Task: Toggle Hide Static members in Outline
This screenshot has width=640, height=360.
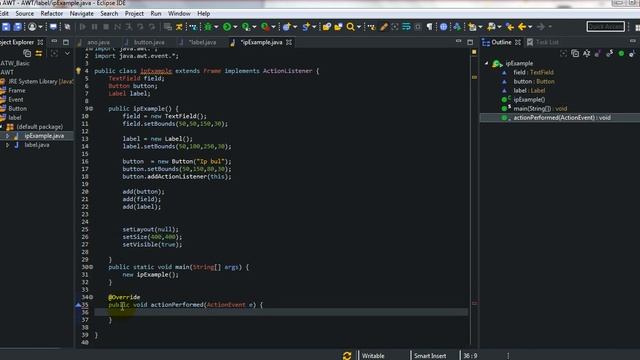Action: pyautogui.click(x=610, y=53)
